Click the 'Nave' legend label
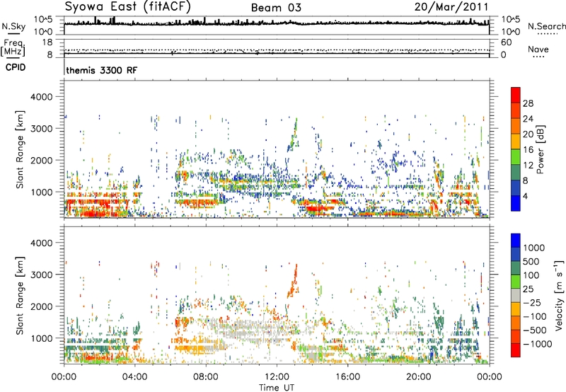The height and width of the screenshot is (392, 566). point(538,49)
